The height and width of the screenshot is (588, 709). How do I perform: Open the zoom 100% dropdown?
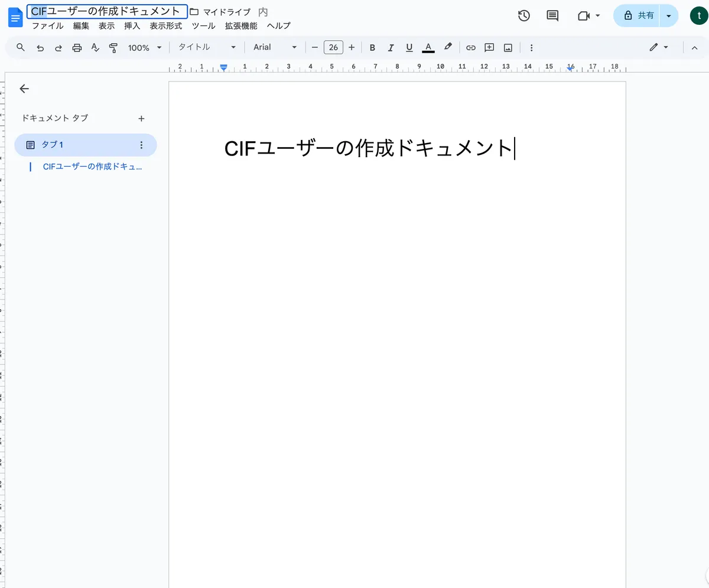(x=144, y=47)
